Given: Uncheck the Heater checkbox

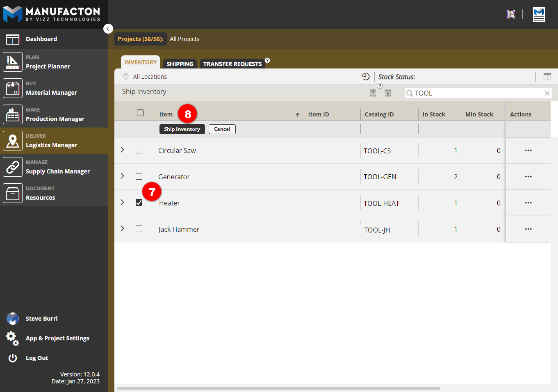Looking at the screenshot, I should tap(139, 203).
